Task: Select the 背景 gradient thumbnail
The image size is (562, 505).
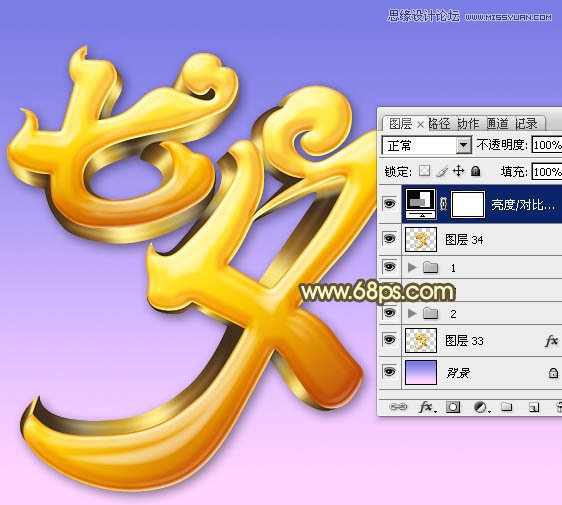Action: (x=421, y=372)
